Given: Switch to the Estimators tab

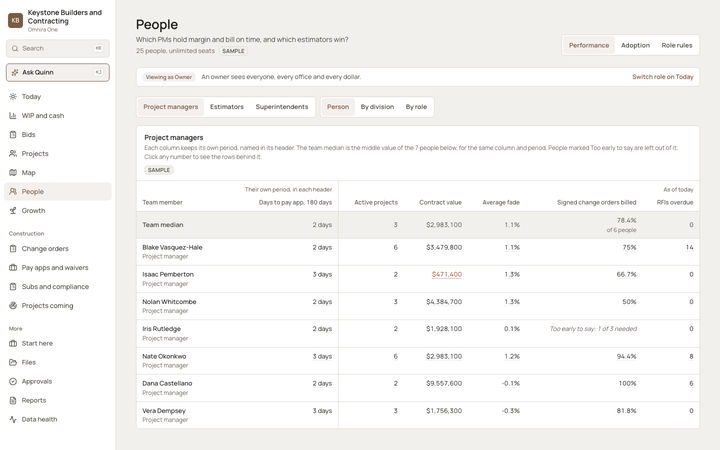Looking at the screenshot, I should (x=227, y=107).
